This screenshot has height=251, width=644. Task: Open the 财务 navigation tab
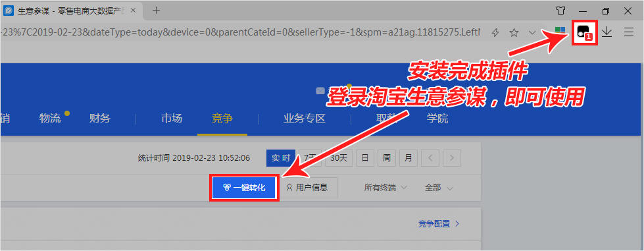click(100, 119)
